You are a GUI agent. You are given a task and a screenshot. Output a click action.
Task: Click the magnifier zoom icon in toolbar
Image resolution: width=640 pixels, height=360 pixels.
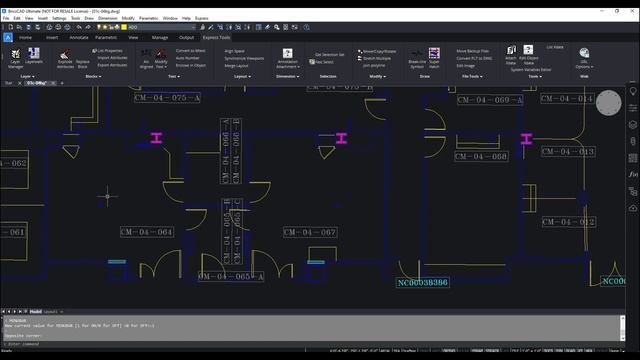[277, 27]
